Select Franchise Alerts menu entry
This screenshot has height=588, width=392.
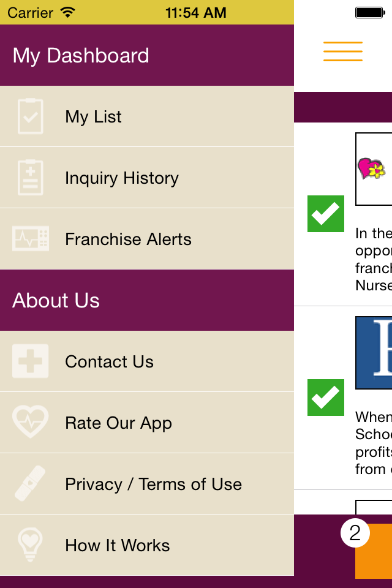click(128, 239)
